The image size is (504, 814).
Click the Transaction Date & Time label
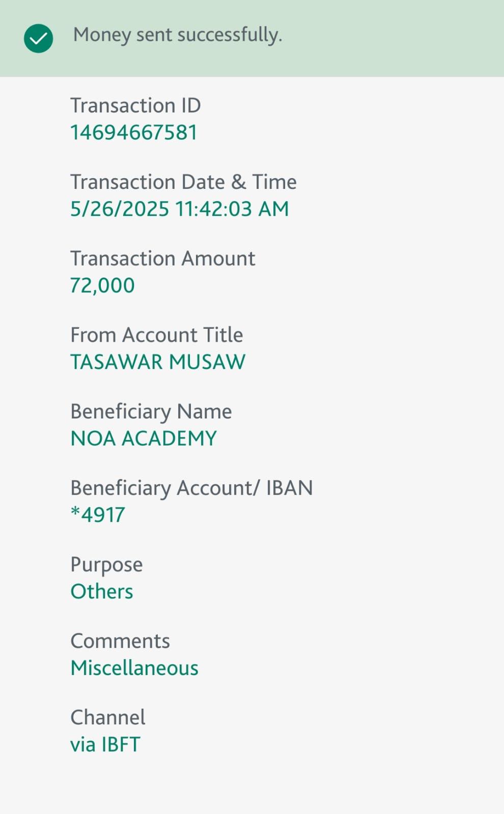point(183,182)
